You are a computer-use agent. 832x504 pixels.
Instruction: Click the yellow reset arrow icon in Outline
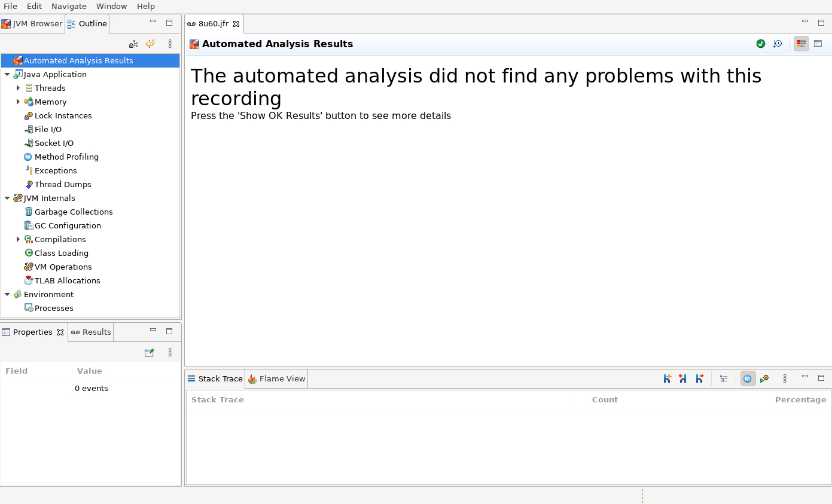point(150,44)
